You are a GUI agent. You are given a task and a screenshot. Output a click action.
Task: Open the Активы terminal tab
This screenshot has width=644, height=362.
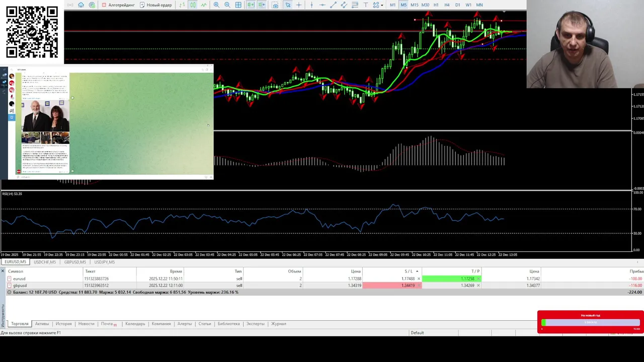pyautogui.click(x=42, y=324)
